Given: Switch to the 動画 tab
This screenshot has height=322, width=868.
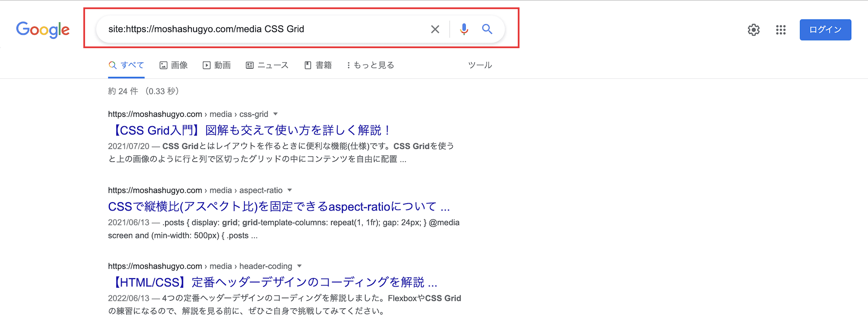Looking at the screenshot, I should pos(217,65).
